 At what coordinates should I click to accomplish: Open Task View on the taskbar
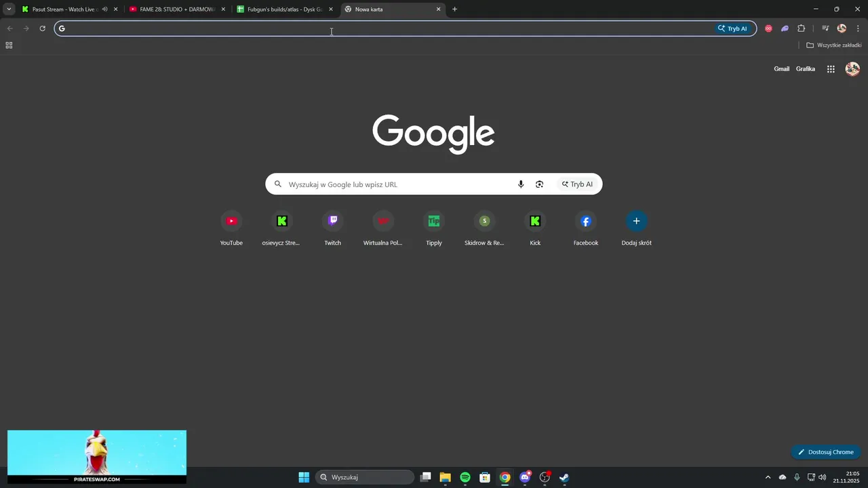click(x=425, y=477)
